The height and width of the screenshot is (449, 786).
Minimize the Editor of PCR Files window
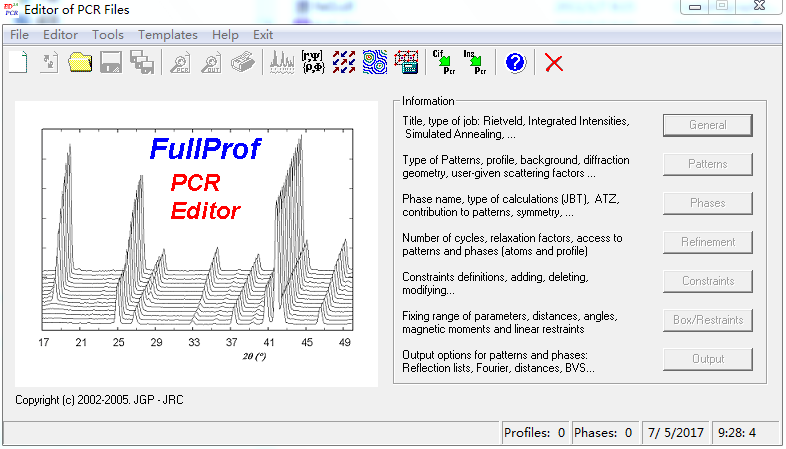click(696, 6)
